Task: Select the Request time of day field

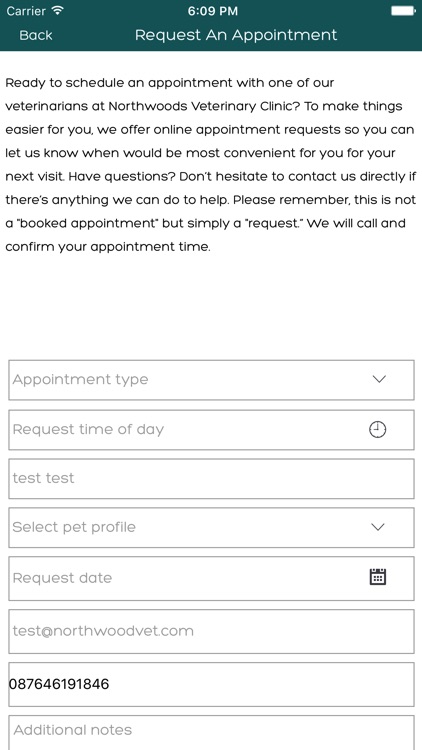Action: (x=211, y=430)
